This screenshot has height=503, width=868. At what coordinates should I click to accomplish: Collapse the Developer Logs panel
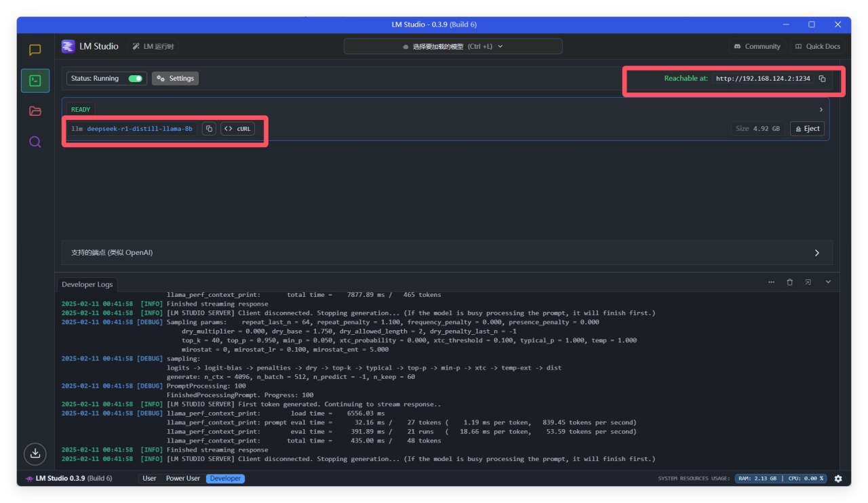tap(828, 282)
